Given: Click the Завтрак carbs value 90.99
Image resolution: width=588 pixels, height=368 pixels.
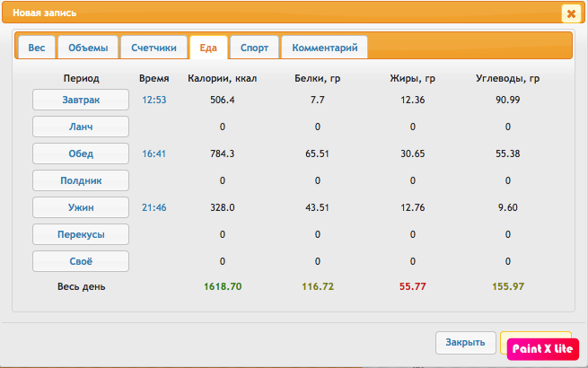Looking at the screenshot, I should [508, 101].
